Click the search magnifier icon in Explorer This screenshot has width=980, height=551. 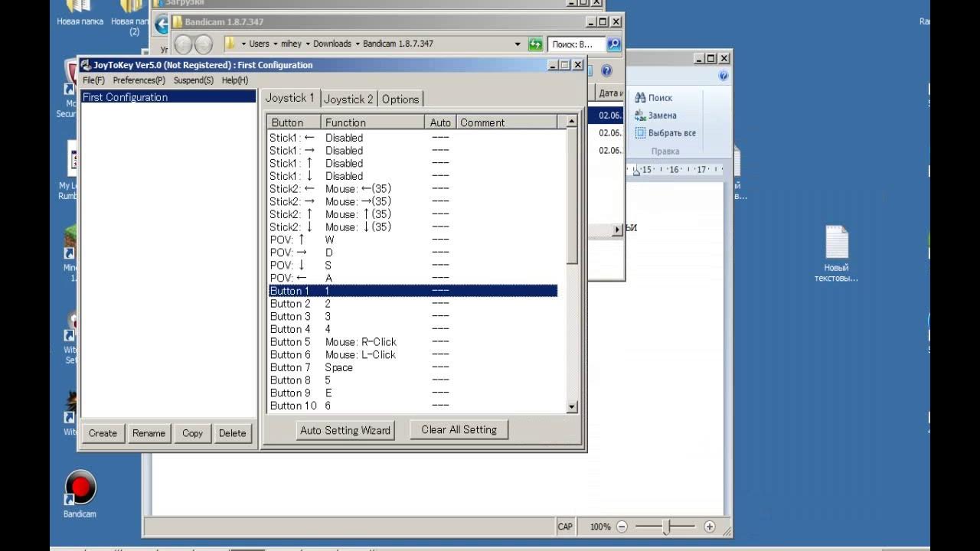coord(613,44)
